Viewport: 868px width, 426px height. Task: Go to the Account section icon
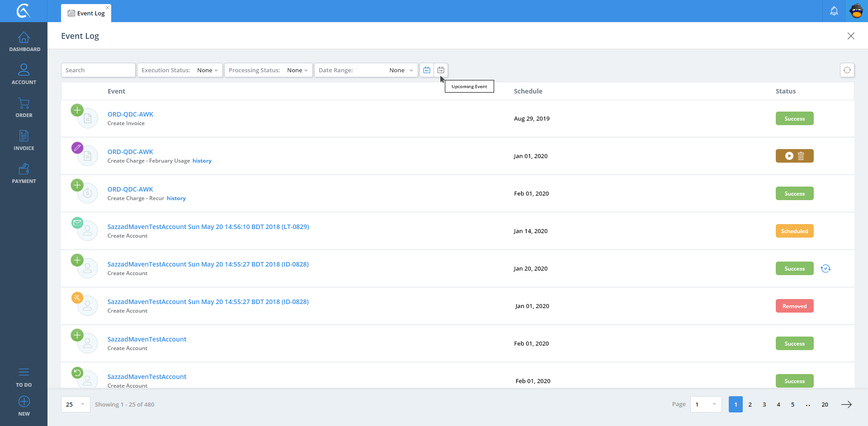click(24, 70)
